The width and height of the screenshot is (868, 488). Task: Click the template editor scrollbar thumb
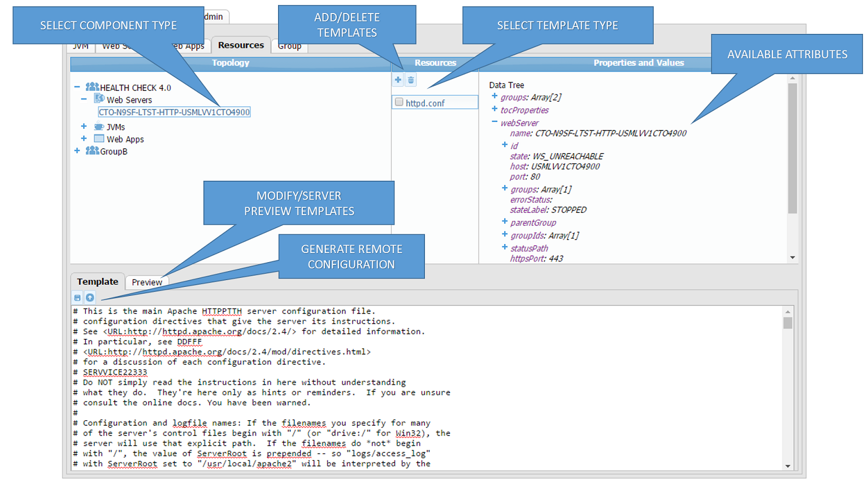tap(788, 323)
